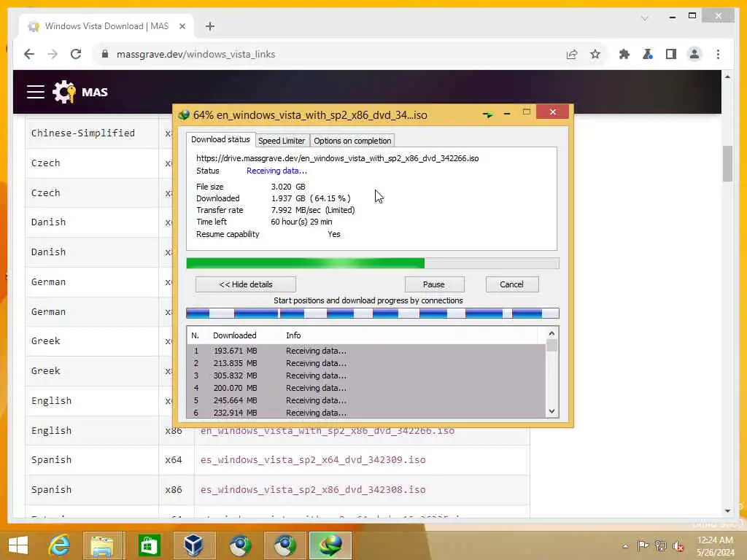Click the Chrome page scrollbar thumb
This screenshot has width=747, height=560.
pyautogui.click(x=727, y=163)
